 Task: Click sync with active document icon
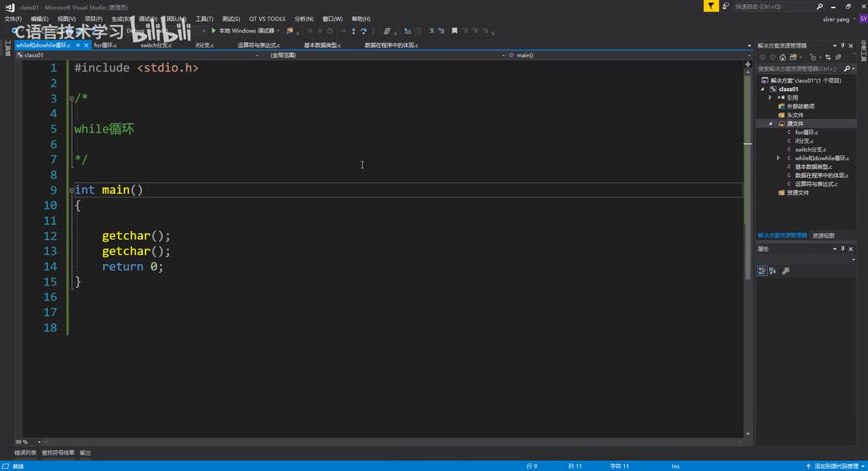[828, 57]
